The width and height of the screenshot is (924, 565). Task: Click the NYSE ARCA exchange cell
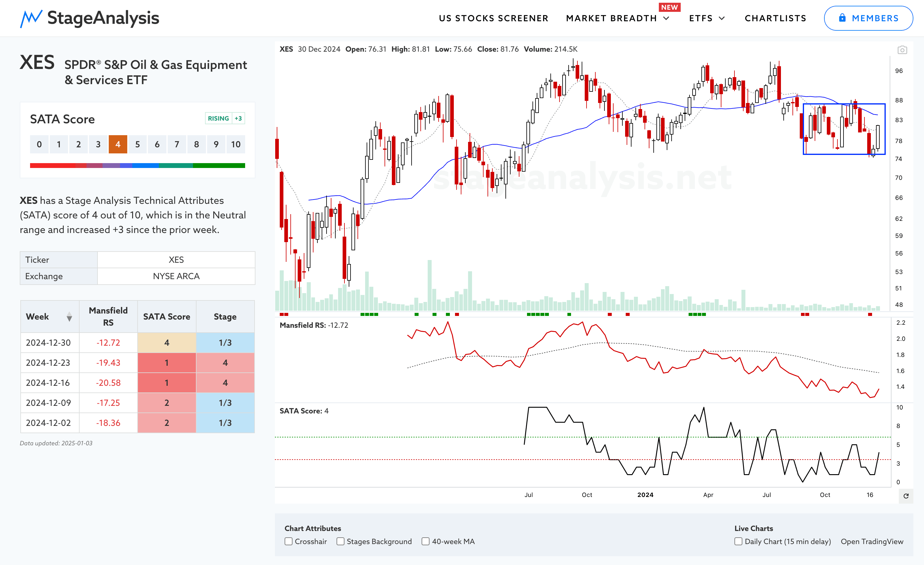(x=176, y=276)
